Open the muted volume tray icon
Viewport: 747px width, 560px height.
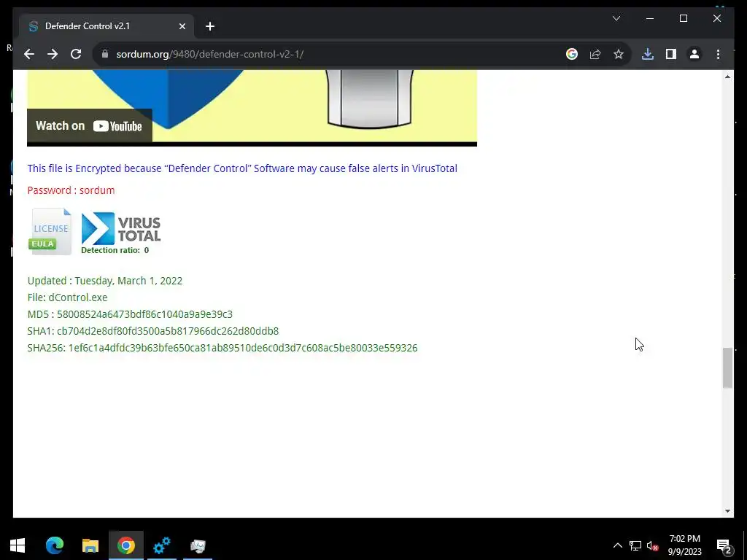(x=652, y=545)
